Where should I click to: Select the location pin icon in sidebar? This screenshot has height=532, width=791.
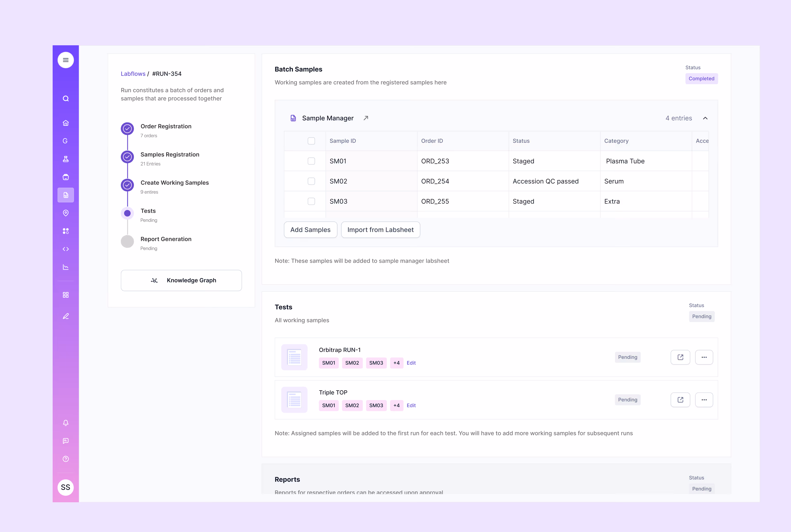pos(65,213)
